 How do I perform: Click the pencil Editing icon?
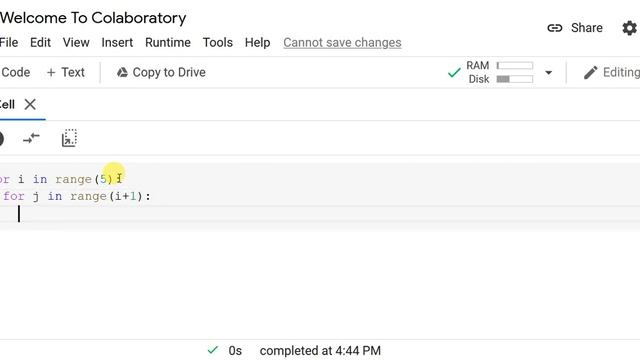591,73
